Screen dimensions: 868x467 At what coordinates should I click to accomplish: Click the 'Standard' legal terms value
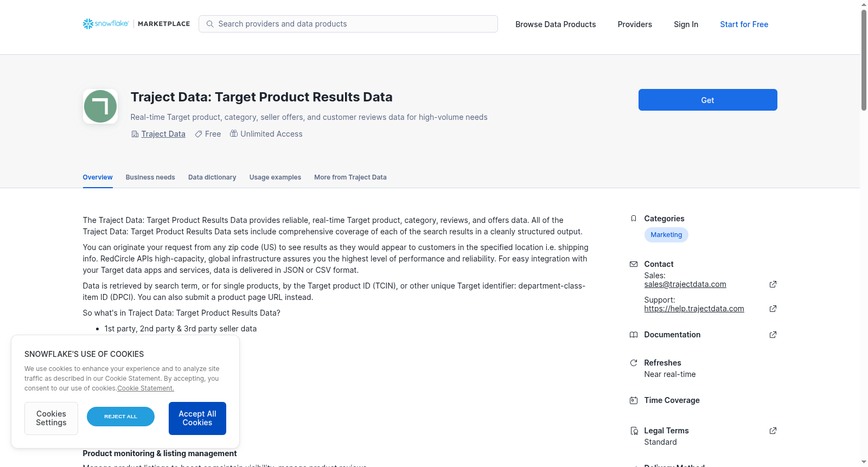660,442
